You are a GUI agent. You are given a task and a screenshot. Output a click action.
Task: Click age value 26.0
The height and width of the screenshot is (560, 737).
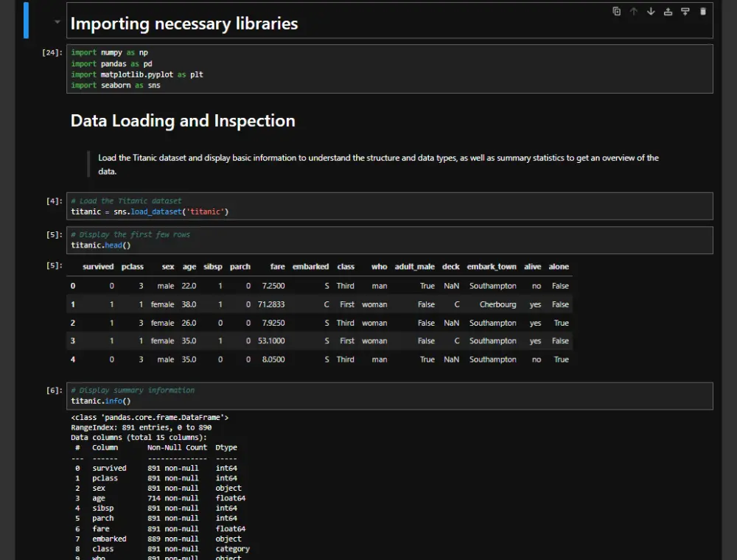pyautogui.click(x=189, y=323)
